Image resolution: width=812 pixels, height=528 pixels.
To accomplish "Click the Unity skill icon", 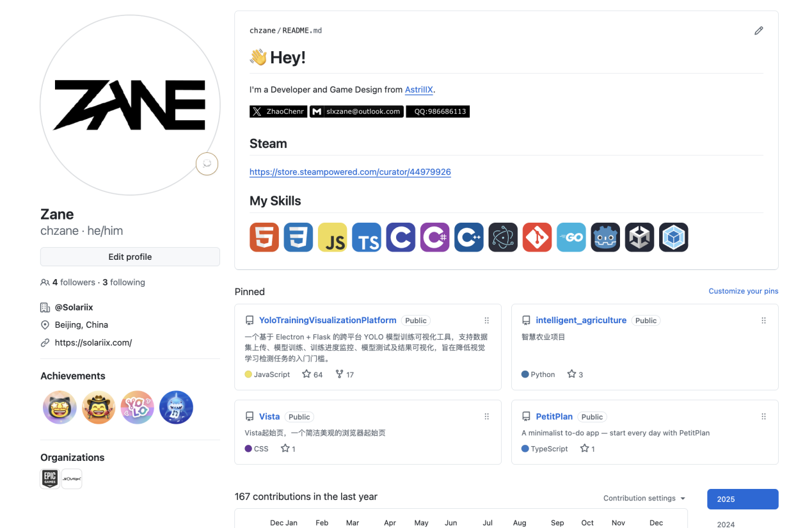I will 639,237.
